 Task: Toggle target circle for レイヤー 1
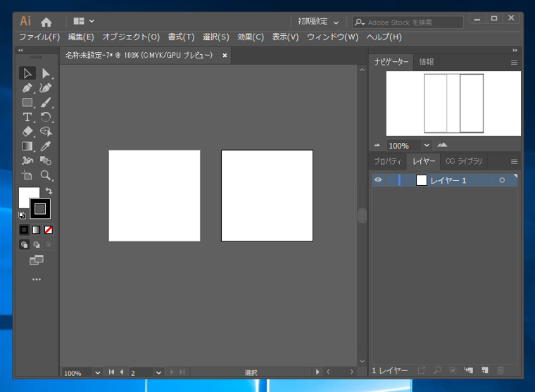502,180
